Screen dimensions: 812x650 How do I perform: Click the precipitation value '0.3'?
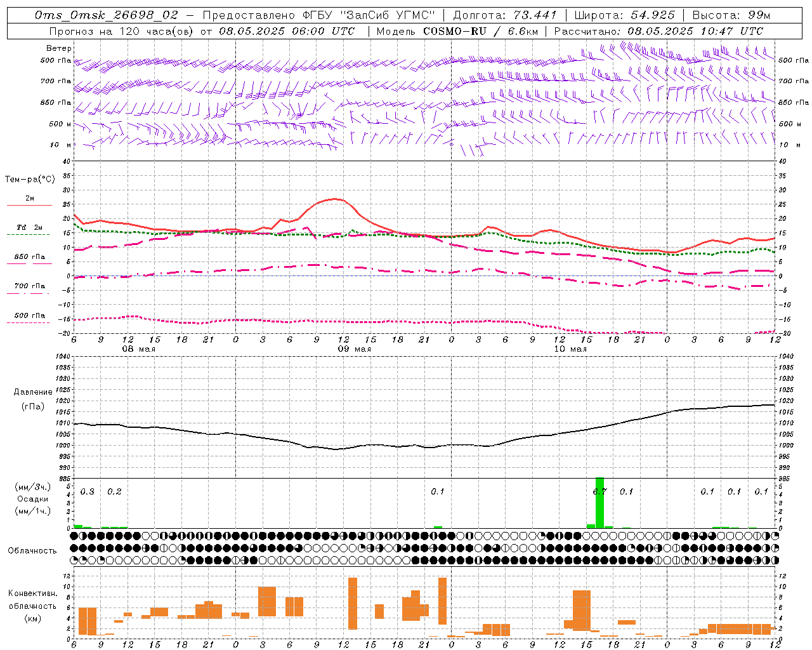coord(87,491)
